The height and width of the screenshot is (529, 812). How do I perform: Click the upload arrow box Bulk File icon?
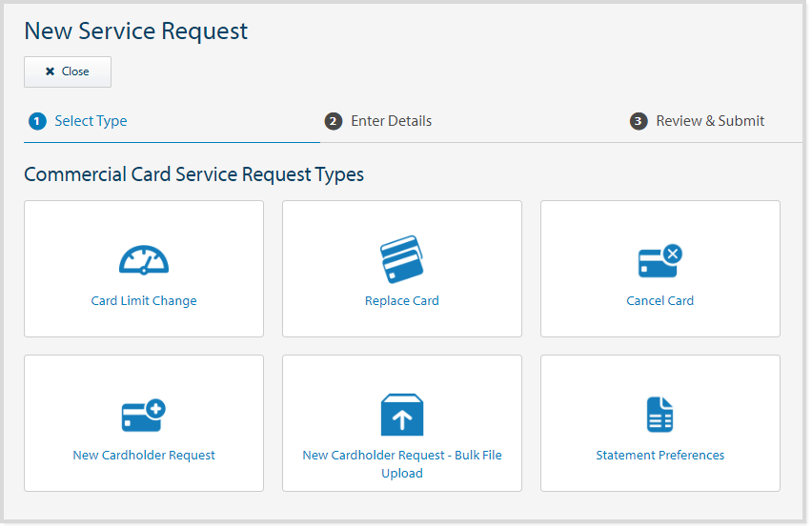[401, 415]
